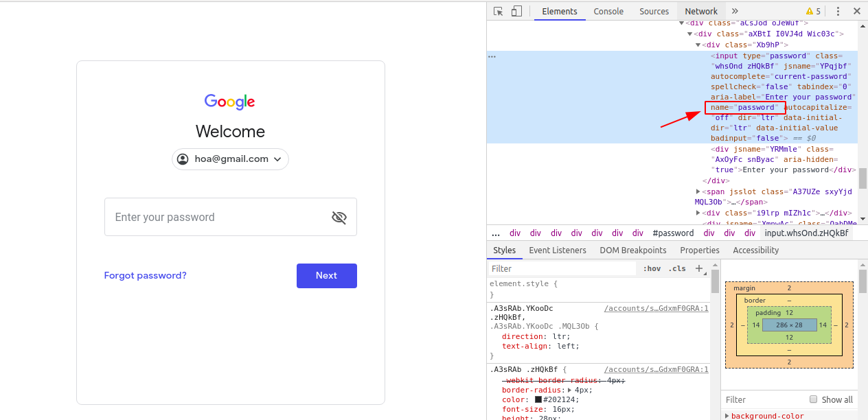This screenshot has width=868, height=420.
Task: Expand the border-radius shorthand triangle
Action: pyautogui.click(x=569, y=390)
